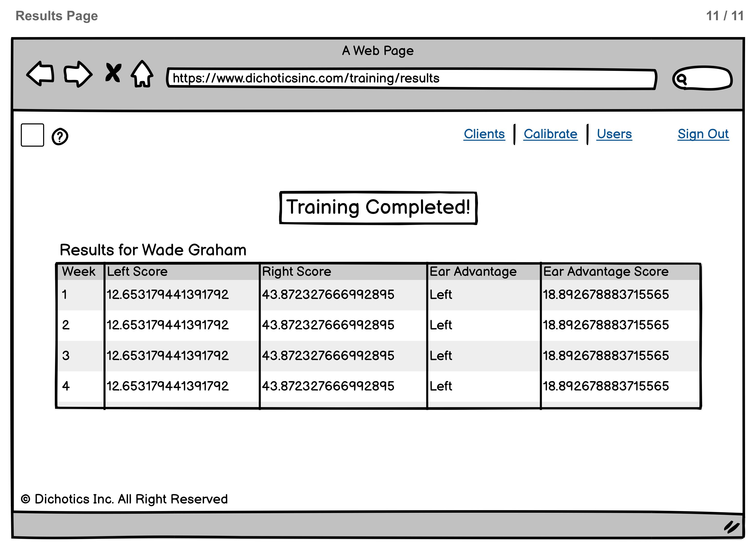Select the Week 3 table row number

pos(66,356)
